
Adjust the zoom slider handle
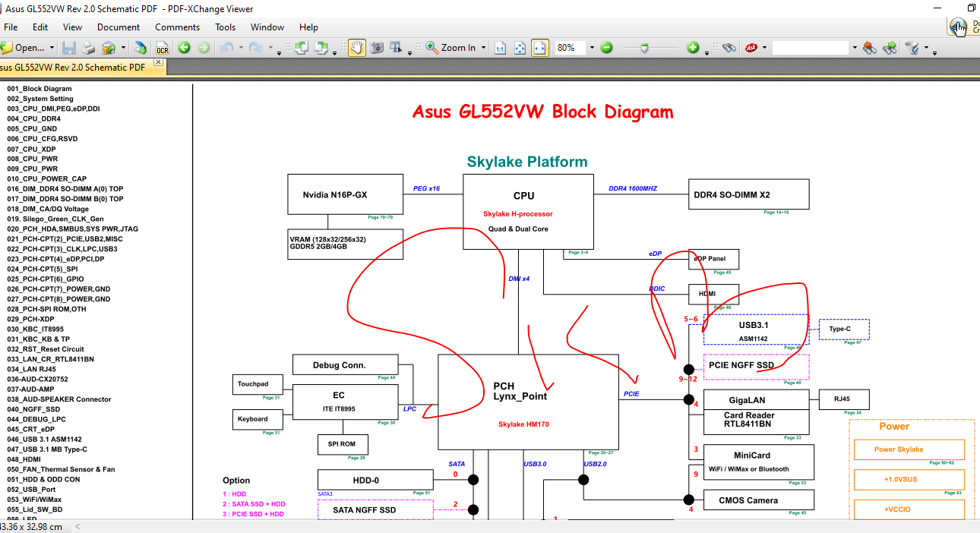click(x=644, y=48)
